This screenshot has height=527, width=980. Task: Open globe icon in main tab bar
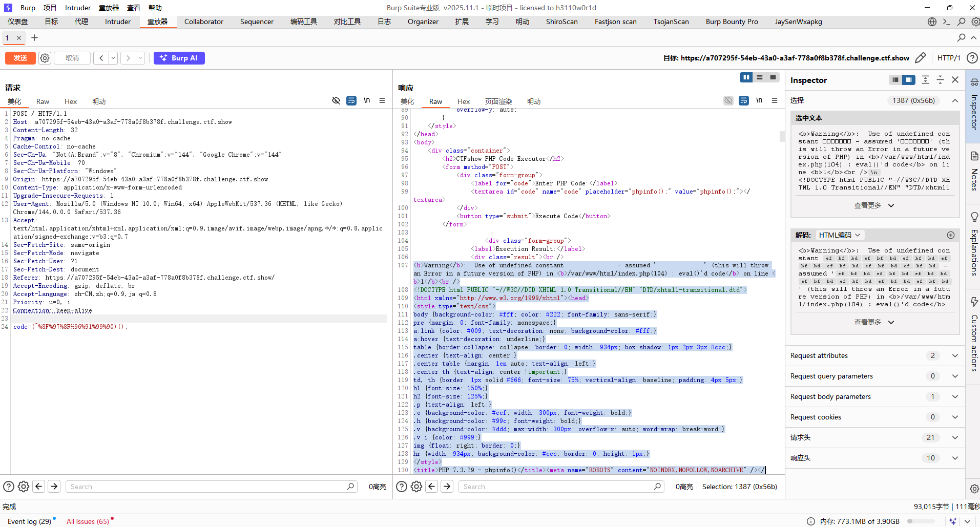point(932,22)
